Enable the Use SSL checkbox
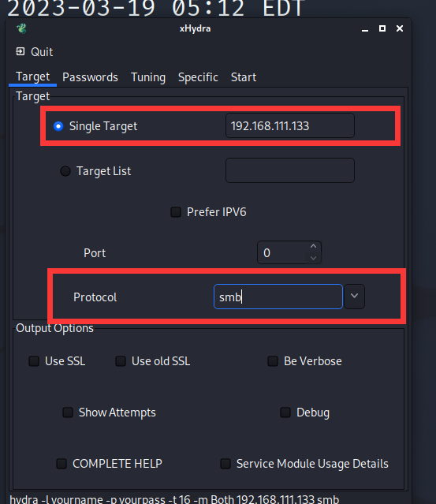 coord(34,361)
